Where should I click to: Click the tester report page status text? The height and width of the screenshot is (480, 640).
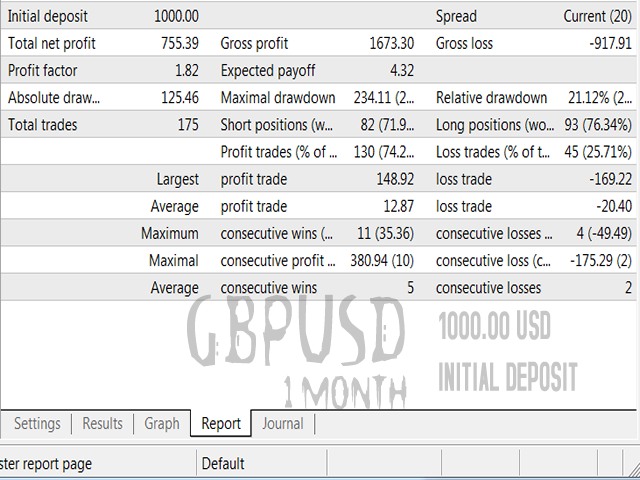(48, 463)
